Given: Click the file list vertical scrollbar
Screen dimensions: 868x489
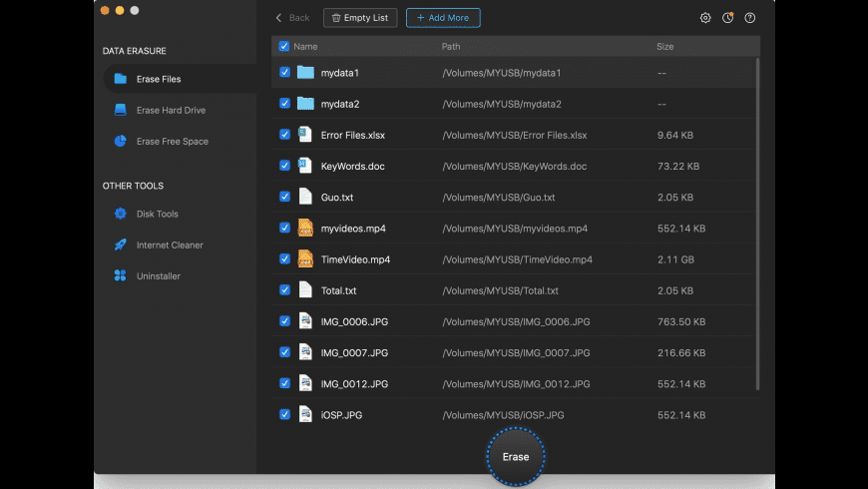Looking at the screenshot, I should [757, 224].
